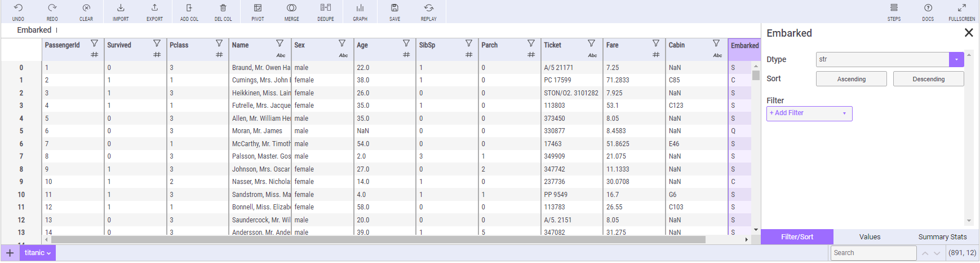Open the Summary Stats tab
980x263 pixels.
[942, 237]
